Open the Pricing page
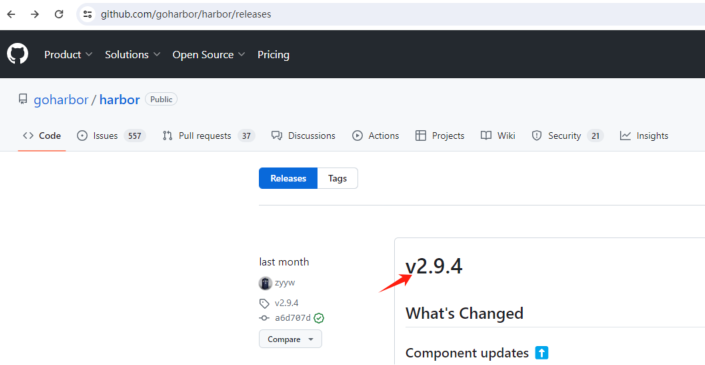This screenshot has height=365, width=705. coord(273,54)
